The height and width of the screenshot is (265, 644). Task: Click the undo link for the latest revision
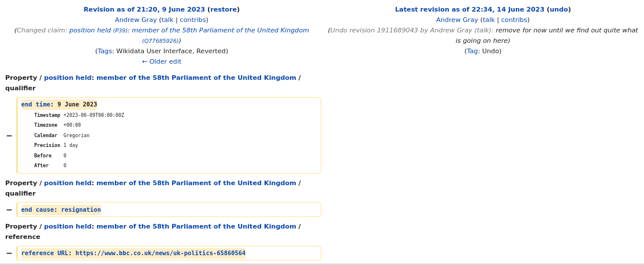point(559,9)
